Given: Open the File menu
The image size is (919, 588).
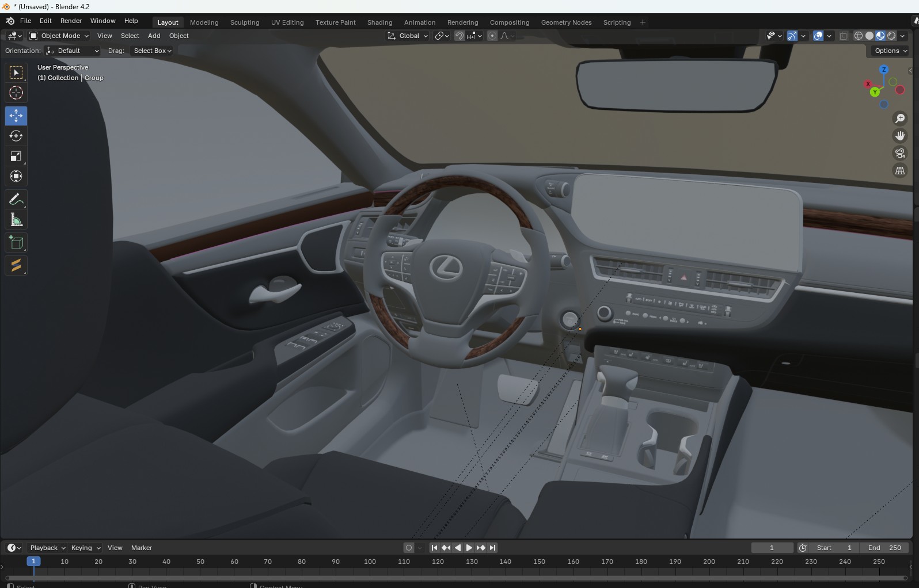Looking at the screenshot, I should [x=26, y=21].
